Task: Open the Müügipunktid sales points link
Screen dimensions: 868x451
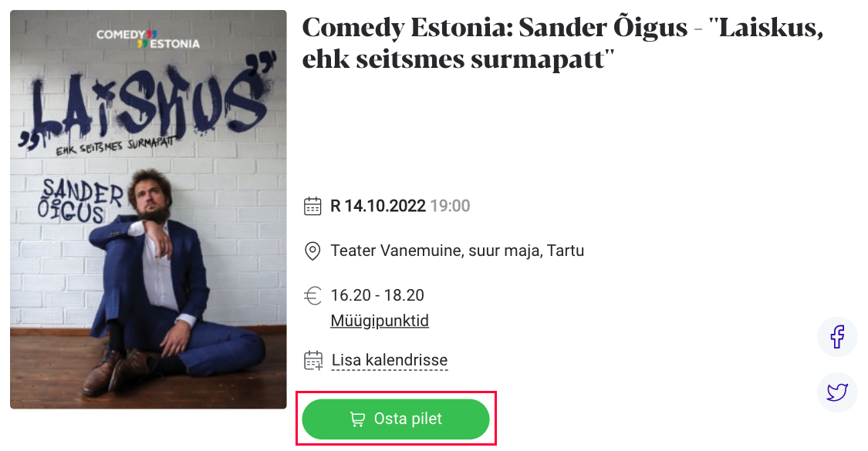Action: pyautogui.click(x=380, y=321)
